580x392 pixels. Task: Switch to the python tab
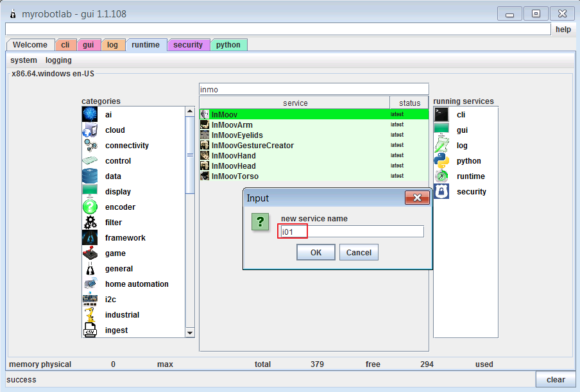(x=228, y=45)
